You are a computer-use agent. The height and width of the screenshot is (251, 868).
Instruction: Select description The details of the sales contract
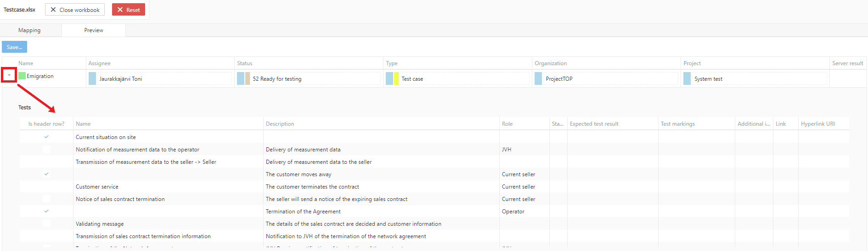(382, 223)
